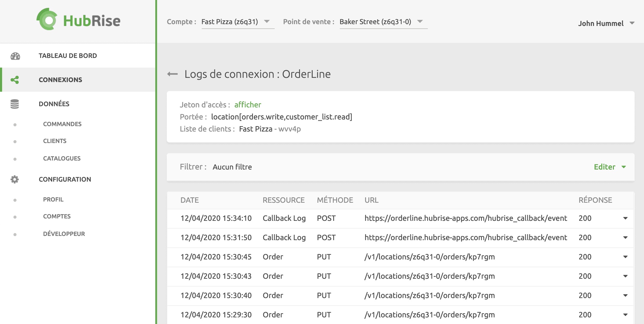The image size is (644, 324).
Task: Click the Données database icon
Action: pyautogui.click(x=15, y=104)
